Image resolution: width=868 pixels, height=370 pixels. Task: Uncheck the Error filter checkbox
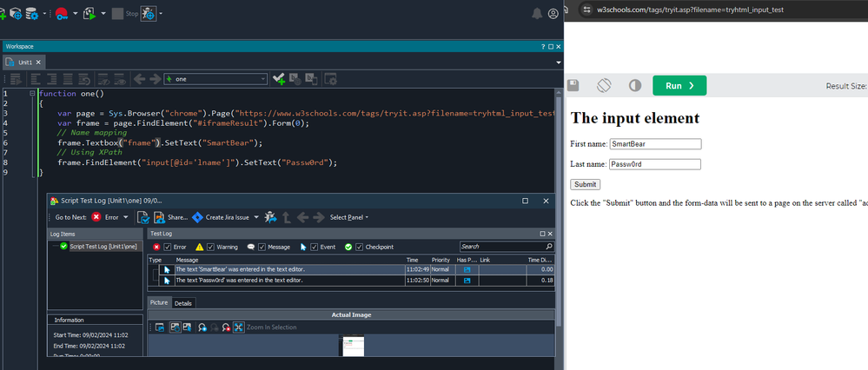167,247
